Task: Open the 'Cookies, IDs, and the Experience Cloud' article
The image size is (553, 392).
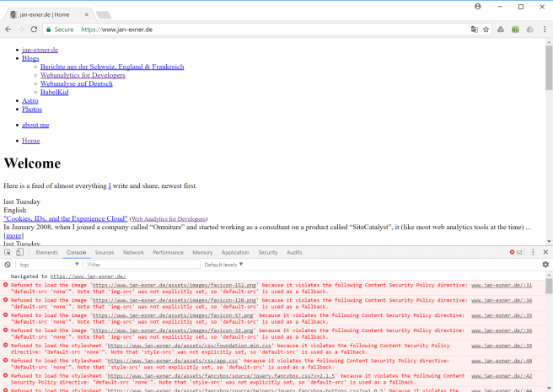Action: [x=65, y=217]
